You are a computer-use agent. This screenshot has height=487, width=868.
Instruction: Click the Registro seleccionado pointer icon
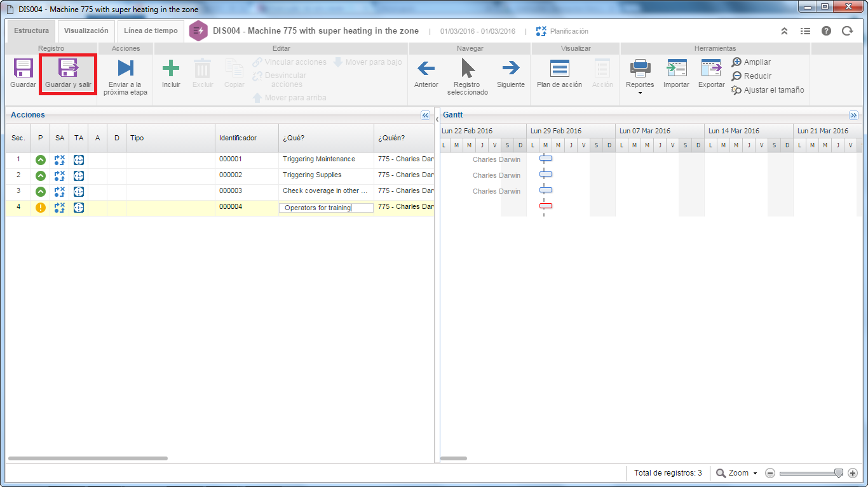(468, 68)
